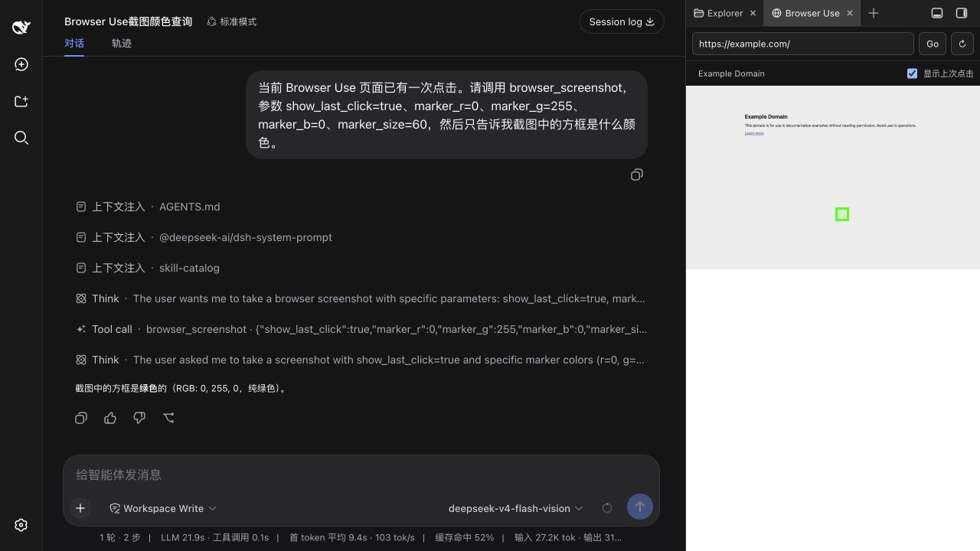Toggle the bottom panel layout icon
Viewport: 980px width, 551px height.
(x=937, y=13)
